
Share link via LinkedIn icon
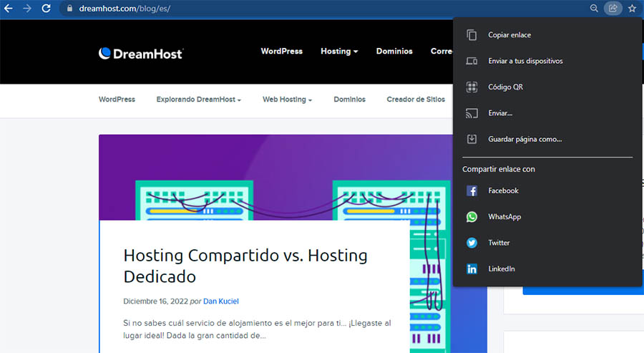472,269
